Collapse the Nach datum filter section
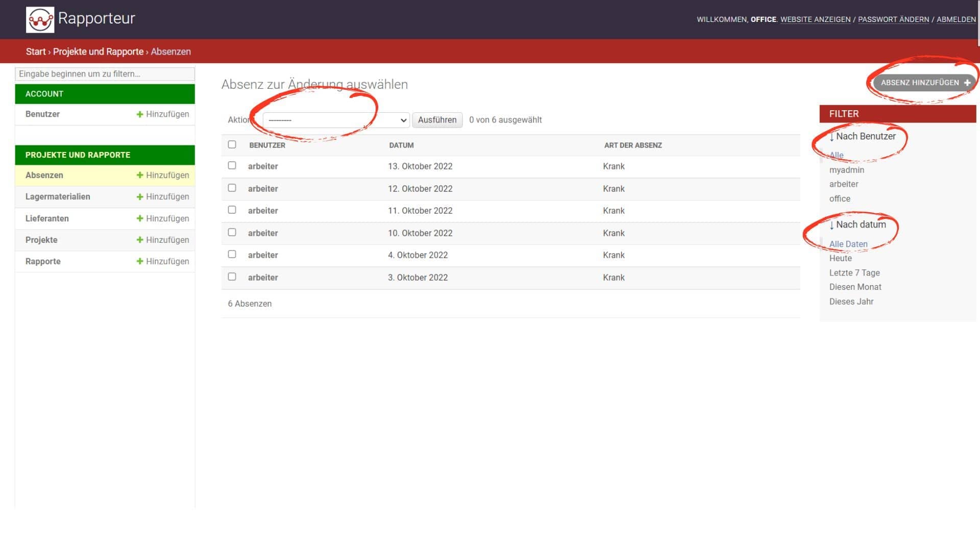This screenshot has height=551, width=980. tap(857, 224)
